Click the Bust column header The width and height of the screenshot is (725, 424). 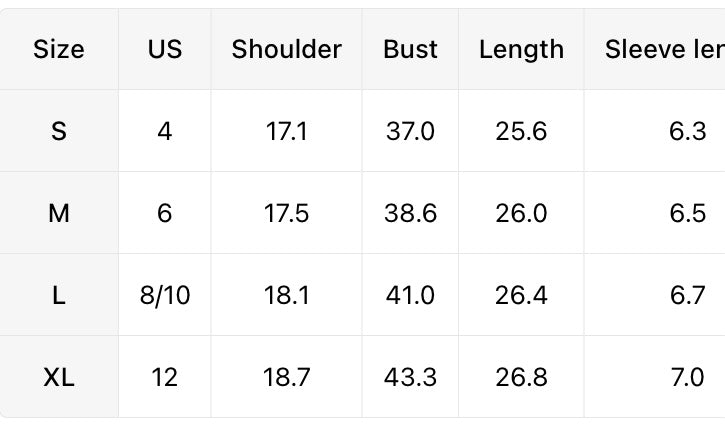(x=410, y=49)
